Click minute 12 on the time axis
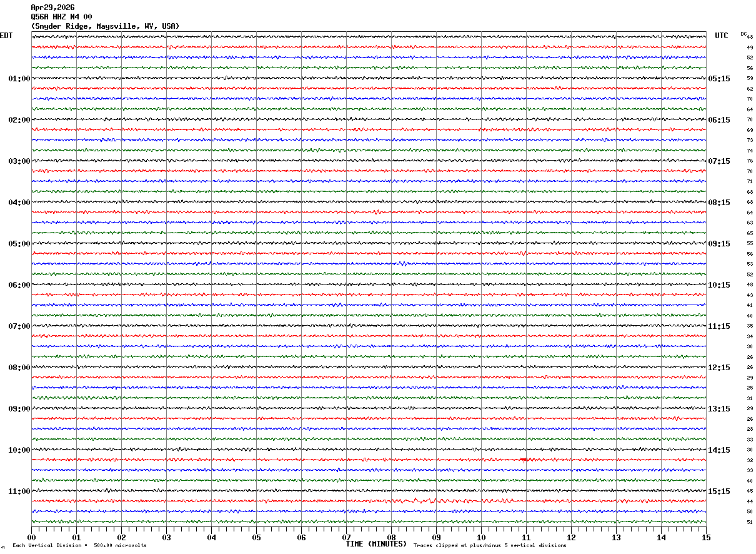Viewport: 756px width, 554px height. (571, 537)
